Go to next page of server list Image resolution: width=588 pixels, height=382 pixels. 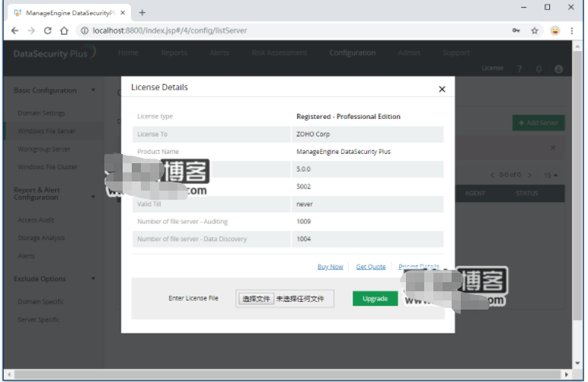click(x=529, y=175)
